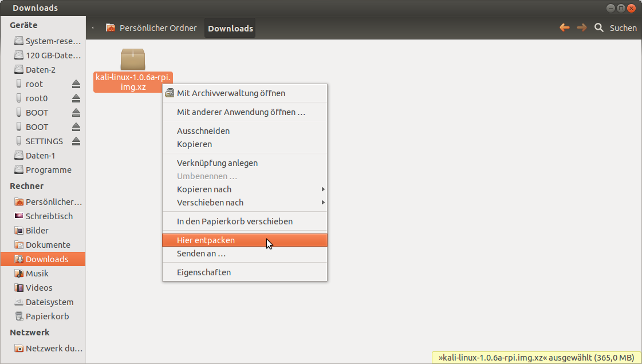Click the Downloads window title text
The height and width of the screenshot is (364, 642).
pyautogui.click(x=35, y=8)
